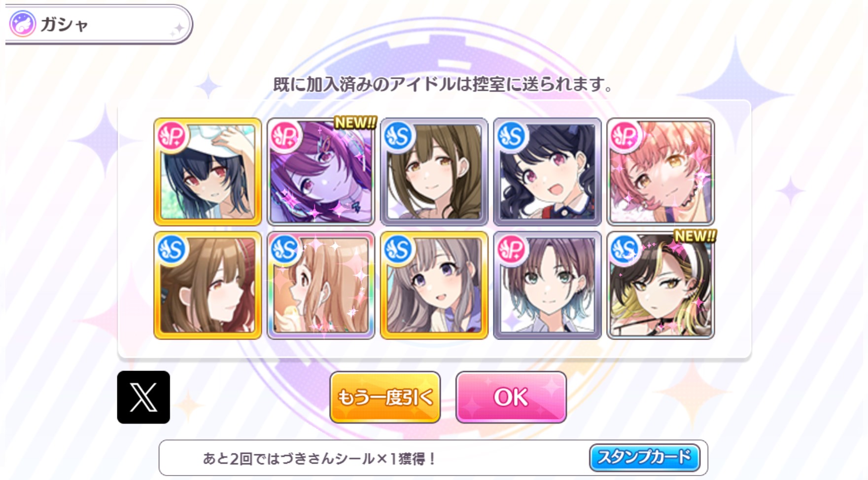Select the black twin-tail idol card
Screen dimensions: 868x480
[548, 172]
